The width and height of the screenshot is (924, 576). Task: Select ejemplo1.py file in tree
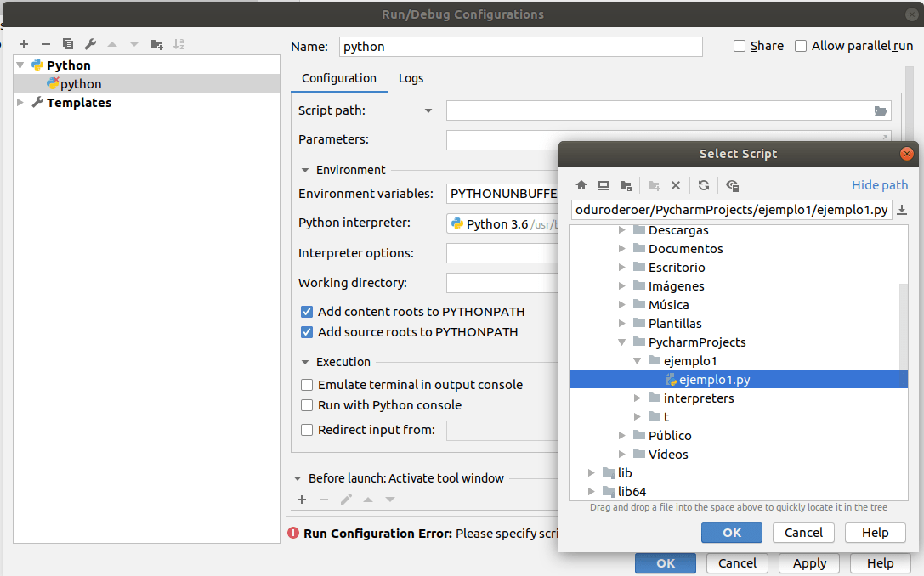(739, 379)
